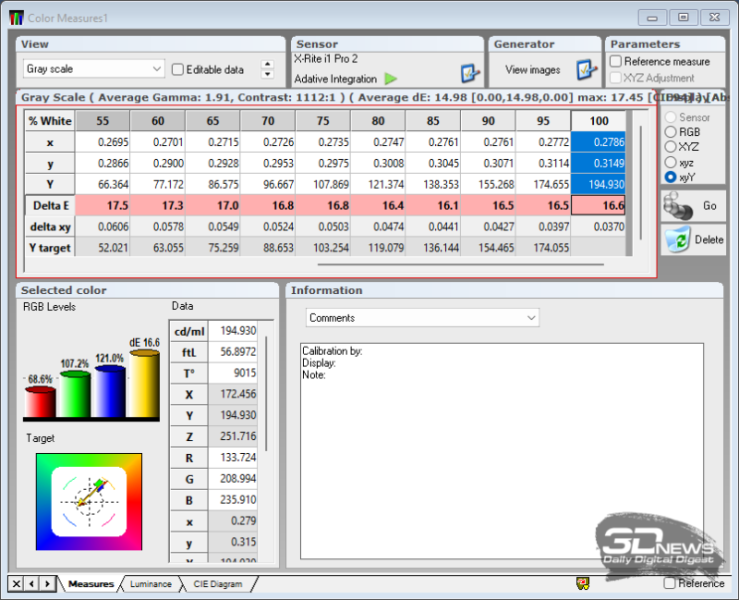The image size is (739, 600).
Task: Enable the Editable data checkbox
Action: click(x=178, y=70)
